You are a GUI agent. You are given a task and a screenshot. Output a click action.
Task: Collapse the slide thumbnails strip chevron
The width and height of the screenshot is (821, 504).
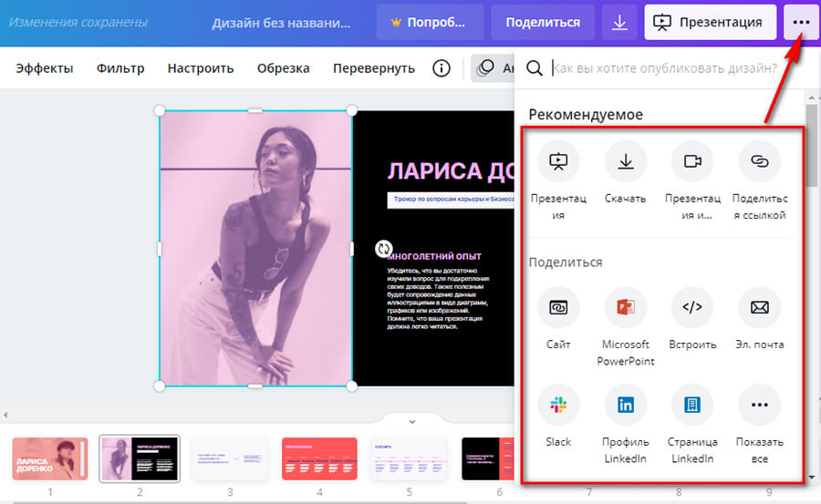tap(411, 421)
